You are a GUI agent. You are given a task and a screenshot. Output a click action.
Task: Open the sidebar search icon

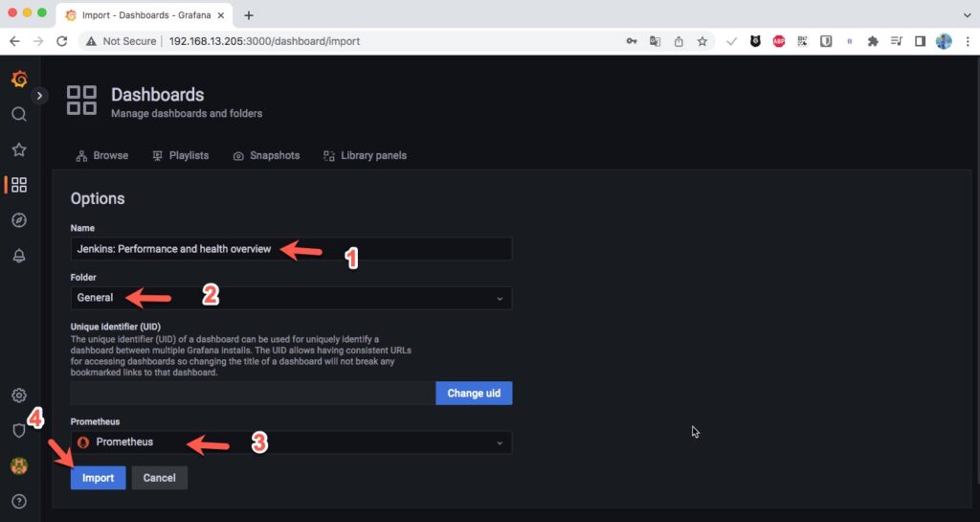19,114
